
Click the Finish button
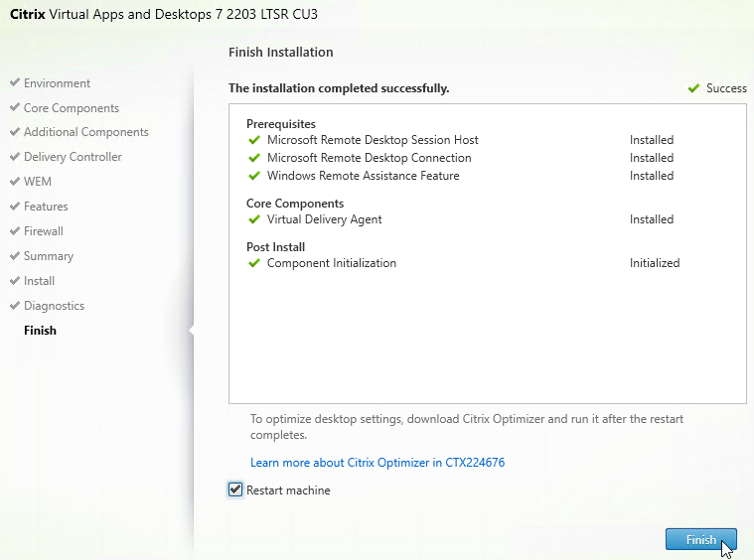point(700,540)
